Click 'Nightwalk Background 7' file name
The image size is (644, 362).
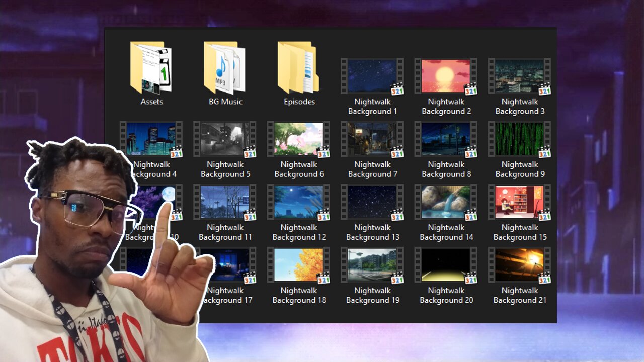pos(372,169)
